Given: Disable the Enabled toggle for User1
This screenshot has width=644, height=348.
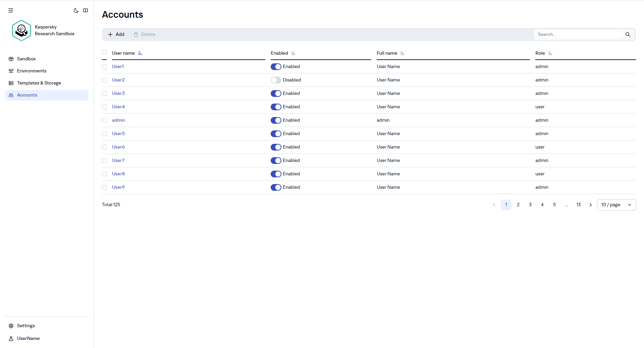Looking at the screenshot, I should 276,66.
